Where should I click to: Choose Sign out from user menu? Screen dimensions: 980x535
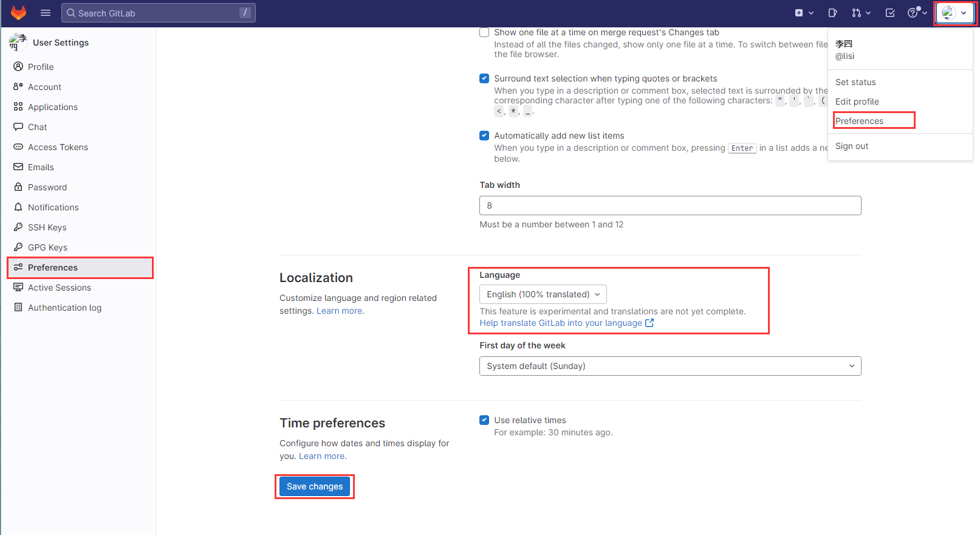851,146
